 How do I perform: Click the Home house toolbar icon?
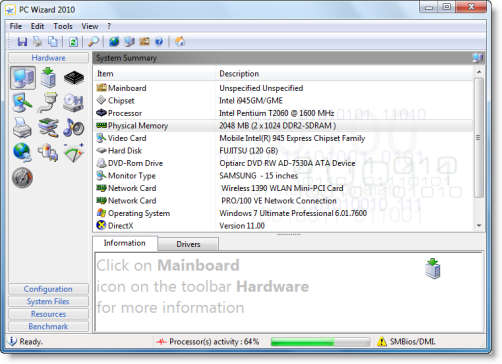180,42
